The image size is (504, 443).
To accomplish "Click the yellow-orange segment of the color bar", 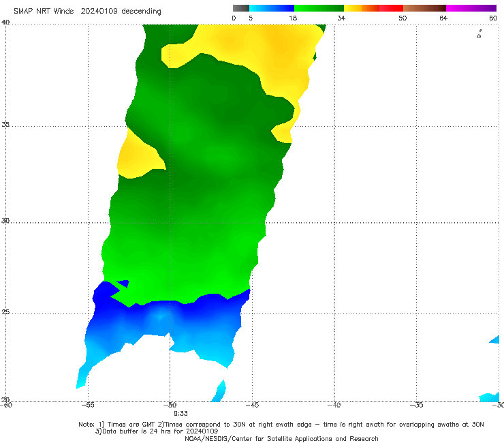I will [362, 8].
